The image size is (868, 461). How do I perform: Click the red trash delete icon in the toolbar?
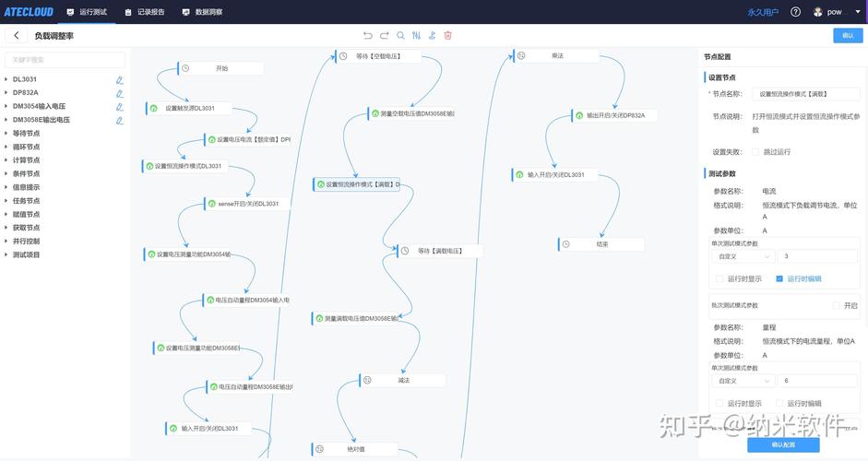click(448, 35)
